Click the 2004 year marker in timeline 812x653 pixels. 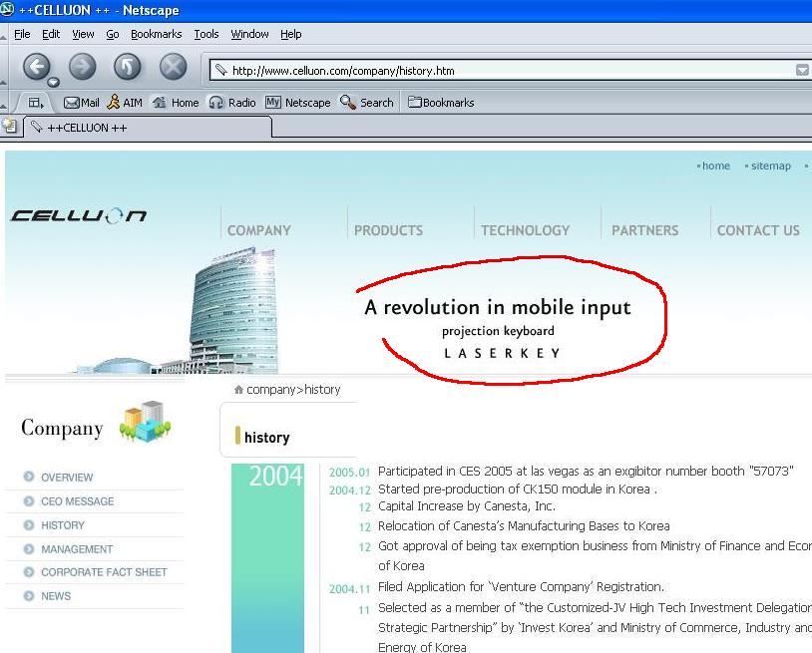tap(275, 476)
